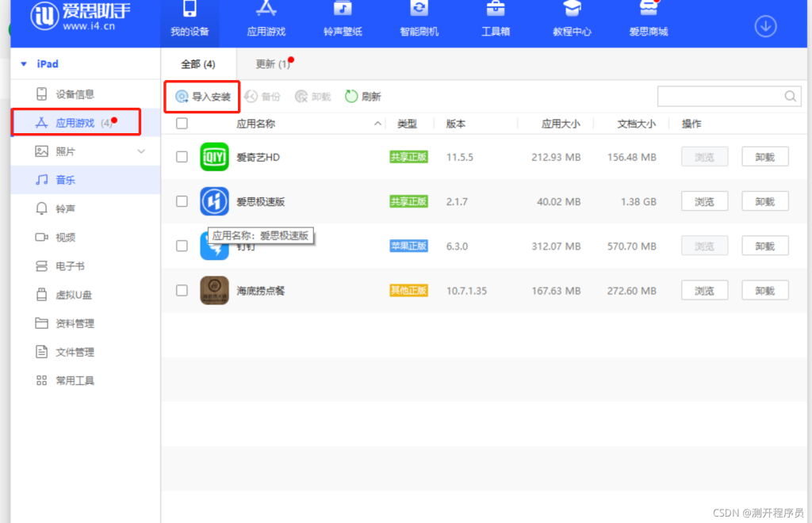
Task: Open 爱思商城 store
Action: 649,21
